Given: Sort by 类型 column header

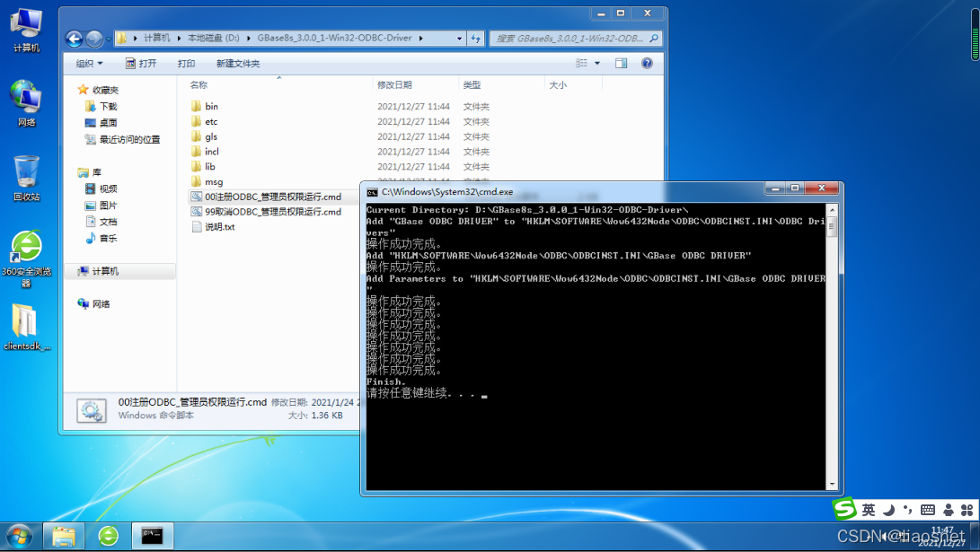Looking at the screenshot, I should [x=472, y=84].
